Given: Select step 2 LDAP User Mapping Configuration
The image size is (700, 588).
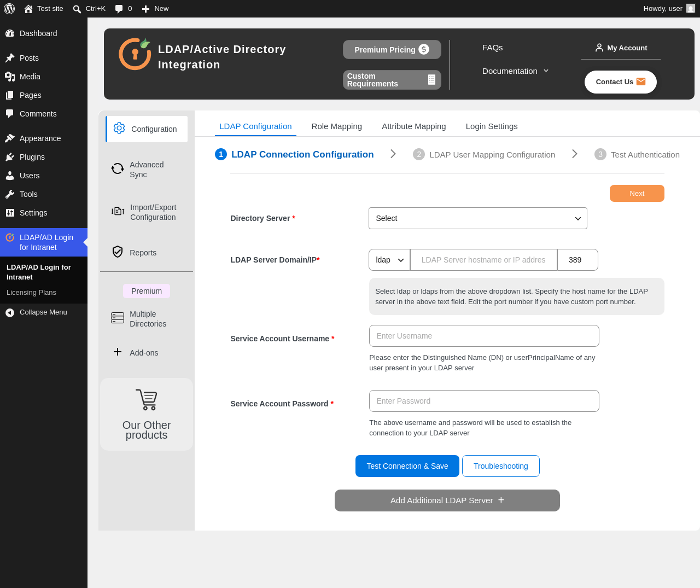Looking at the screenshot, I should 484,155.
